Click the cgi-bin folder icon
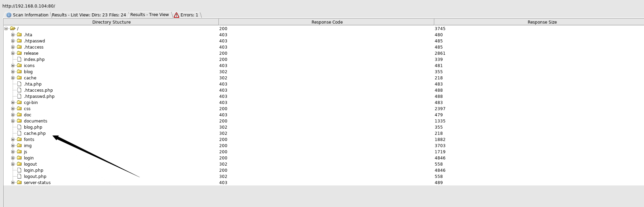644x207 pixels. [x=19, y=102]
